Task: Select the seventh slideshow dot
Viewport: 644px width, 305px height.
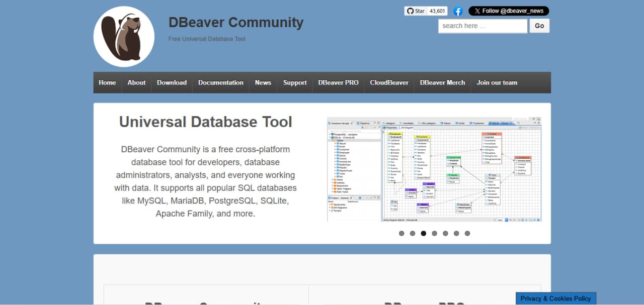Action: click(x=467, y=233)
